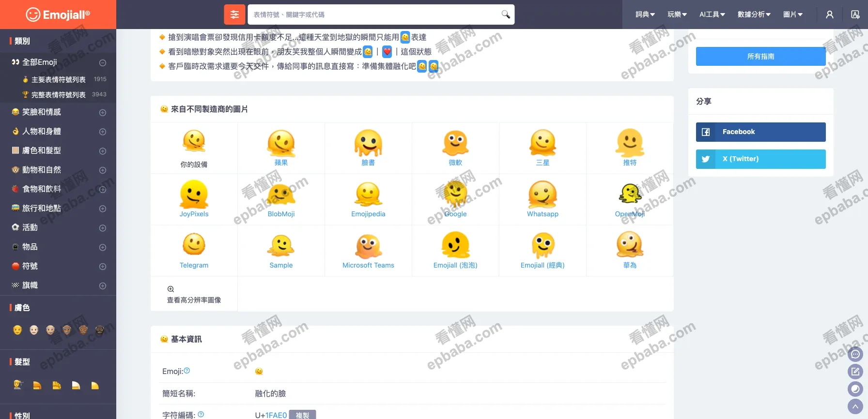View the Microsoft (微軟) melting face image
The height and width of the screenshot is (419, 868).
tap(455, 143)
